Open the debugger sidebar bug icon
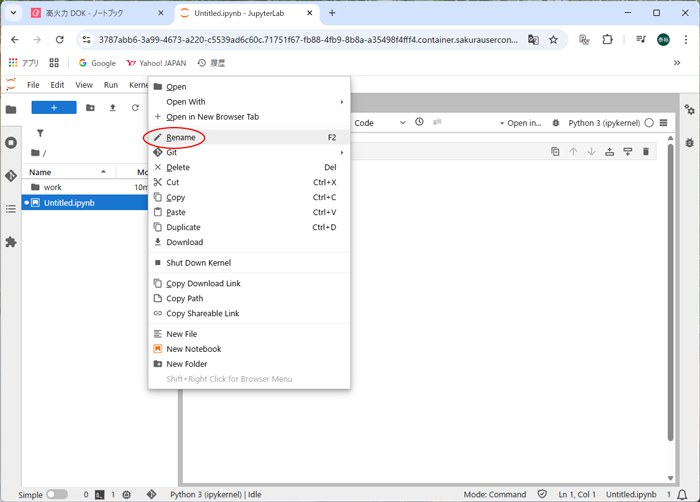Image resolution: width=700 pixels, height=502 pixels. [x=690, y=143]
